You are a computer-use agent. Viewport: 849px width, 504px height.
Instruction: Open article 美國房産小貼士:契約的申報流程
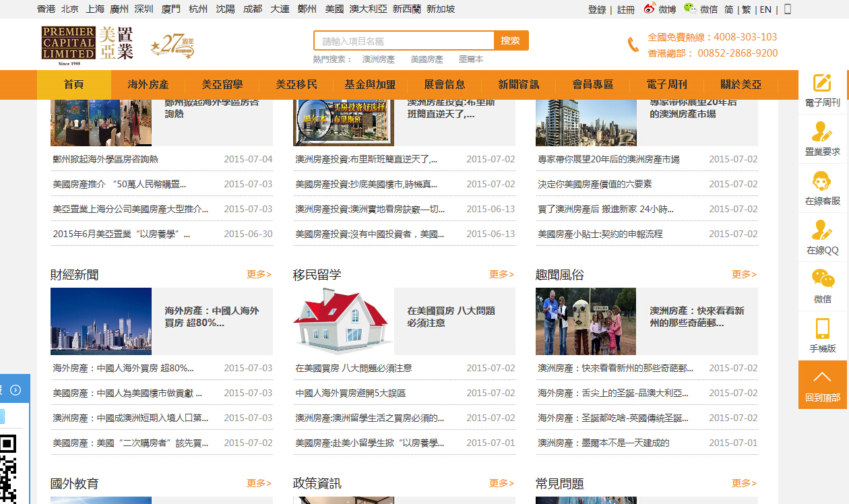click(x=600, y=234)
